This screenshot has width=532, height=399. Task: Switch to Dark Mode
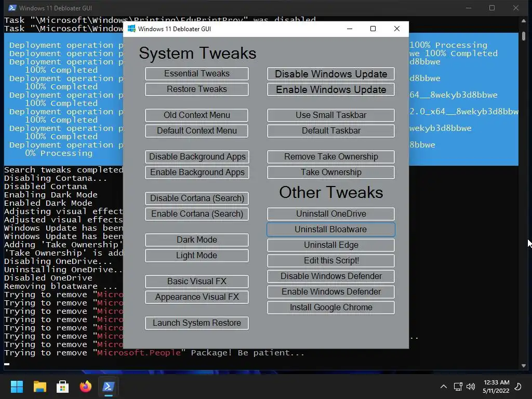click(197, 240)
